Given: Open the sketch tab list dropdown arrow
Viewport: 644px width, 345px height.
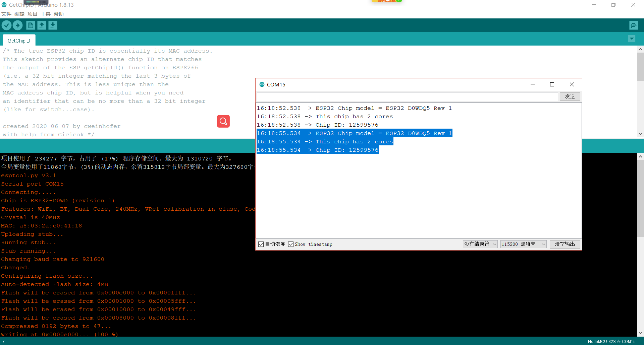Looking at the screenshot, I should tap(632, 39).
